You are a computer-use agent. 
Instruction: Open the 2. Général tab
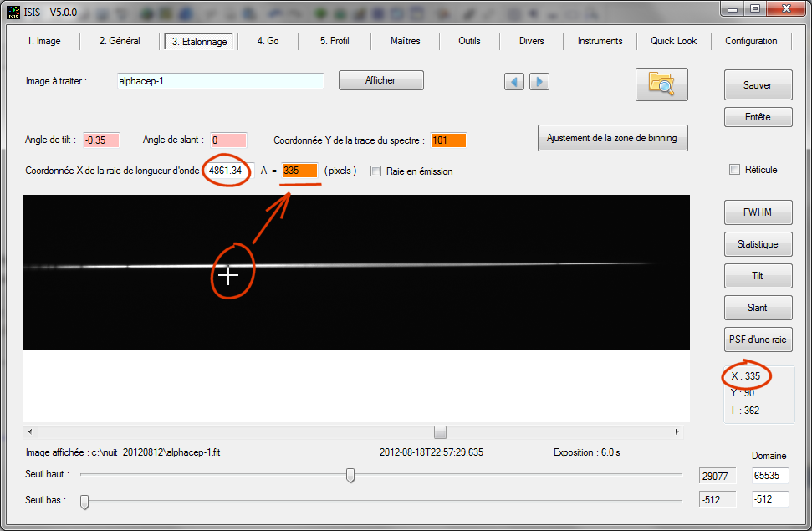(120, 41)
